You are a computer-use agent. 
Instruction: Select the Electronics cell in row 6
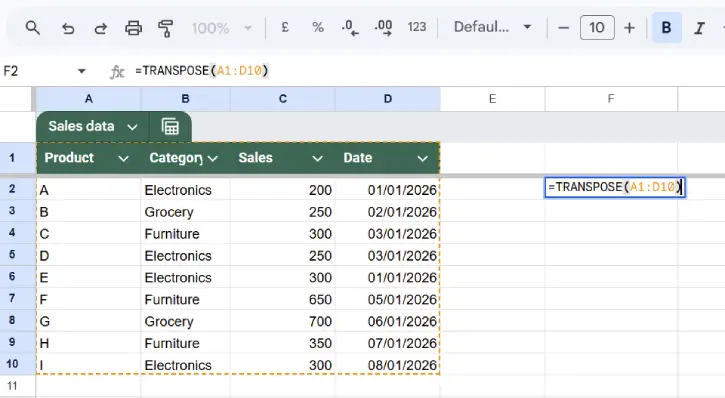point(185,277)
